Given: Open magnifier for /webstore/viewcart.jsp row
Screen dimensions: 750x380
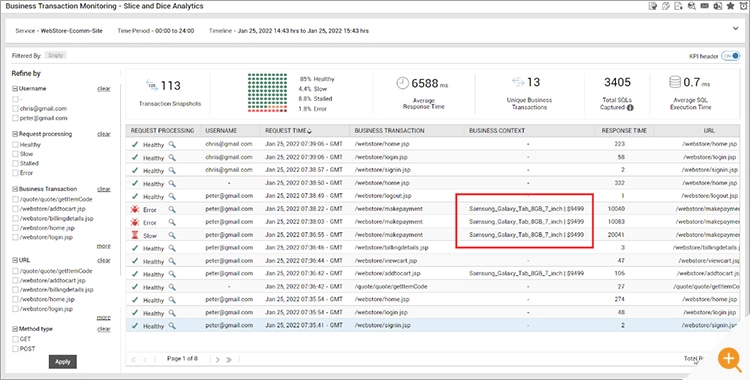Looking at the screenshot, I should coord(172,261).
